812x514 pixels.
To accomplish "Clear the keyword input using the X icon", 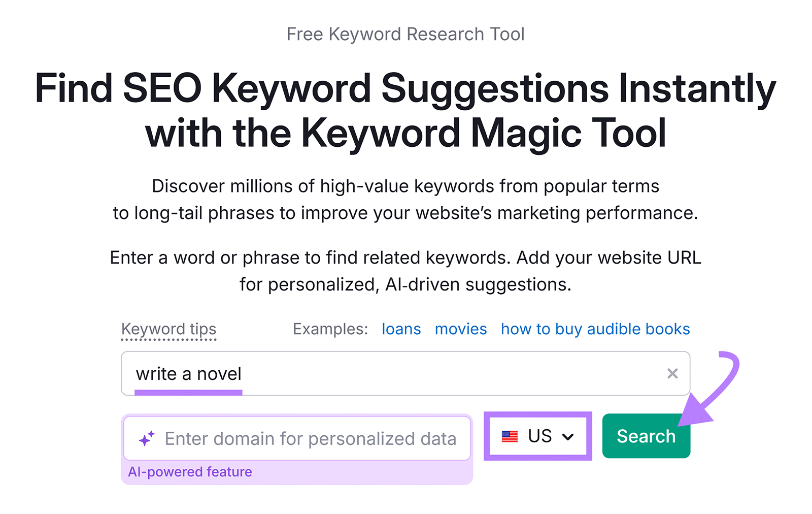I will click(x=672, y=373).
